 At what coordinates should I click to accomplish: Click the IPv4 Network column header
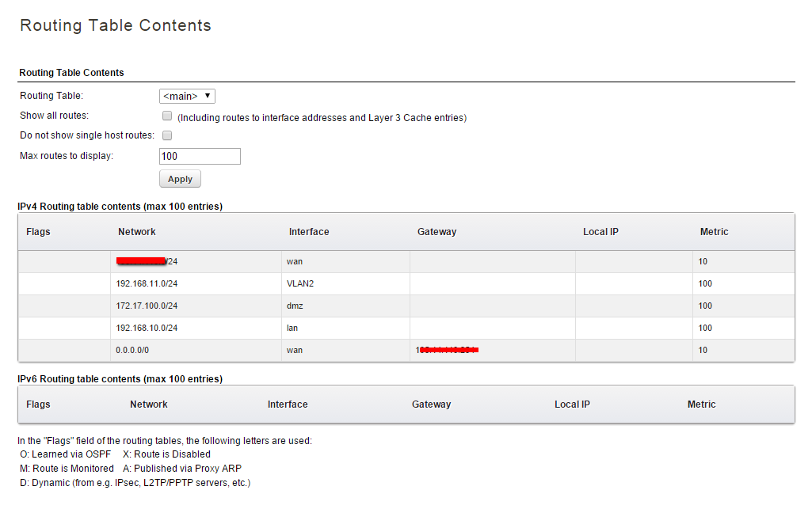[x=137, y=232]
